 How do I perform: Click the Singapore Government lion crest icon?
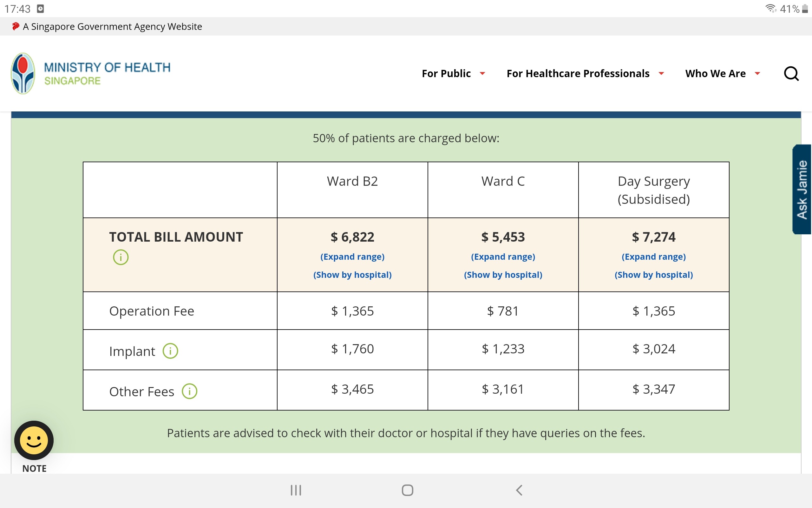[x=16, y=26]
